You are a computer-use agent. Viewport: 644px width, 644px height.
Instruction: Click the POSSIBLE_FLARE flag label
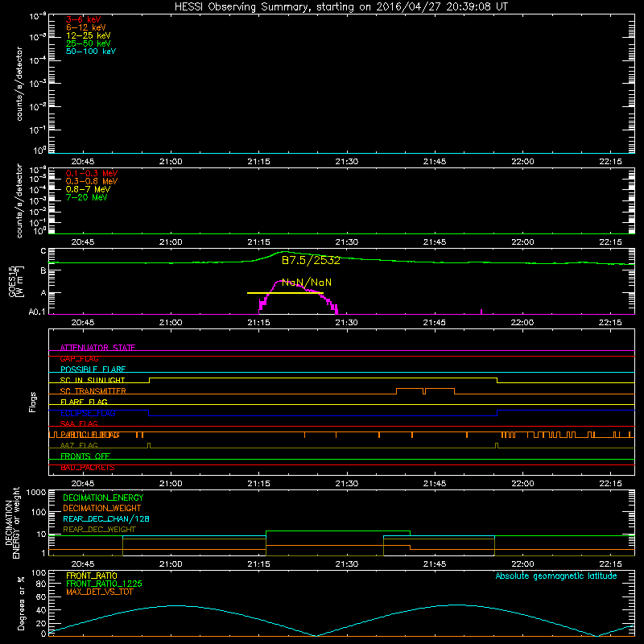click(93, 369)
